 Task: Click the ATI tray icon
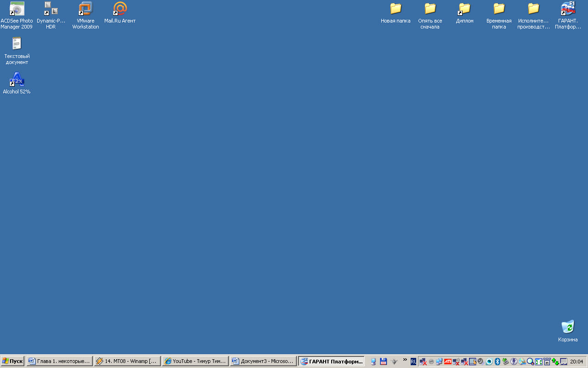[x=447, y=362]
